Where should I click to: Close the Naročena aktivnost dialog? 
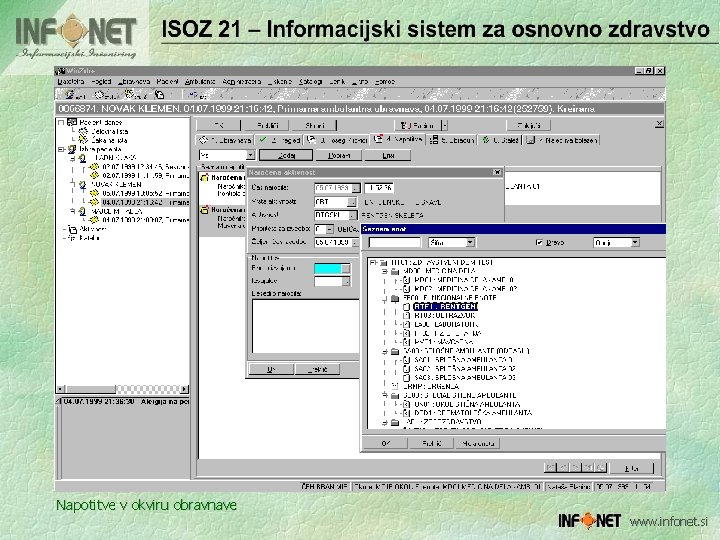click(x=497, y=172)
